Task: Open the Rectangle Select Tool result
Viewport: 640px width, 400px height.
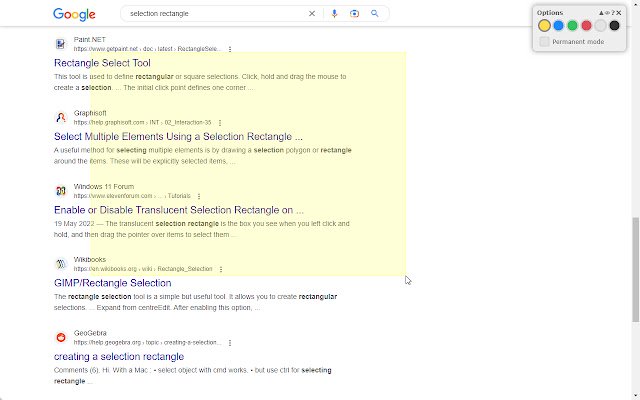Action: click(102, 63)
